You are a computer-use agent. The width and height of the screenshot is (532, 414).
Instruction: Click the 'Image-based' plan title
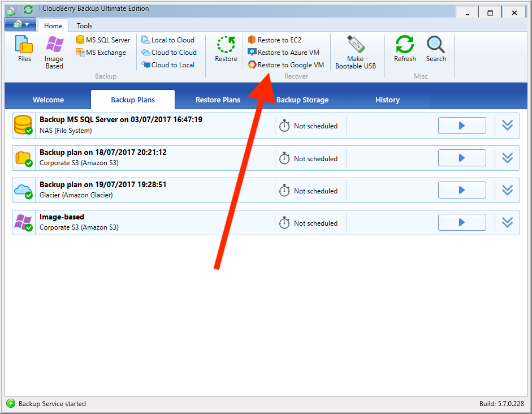click(62, 217)
